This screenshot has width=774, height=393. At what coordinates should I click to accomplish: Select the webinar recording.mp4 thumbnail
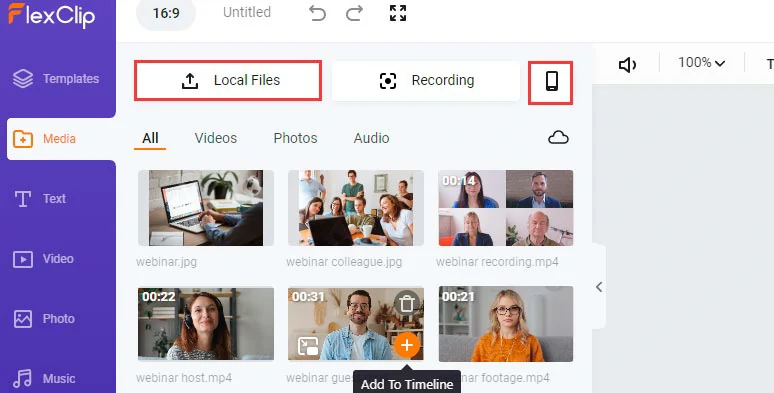coord(506,208)
